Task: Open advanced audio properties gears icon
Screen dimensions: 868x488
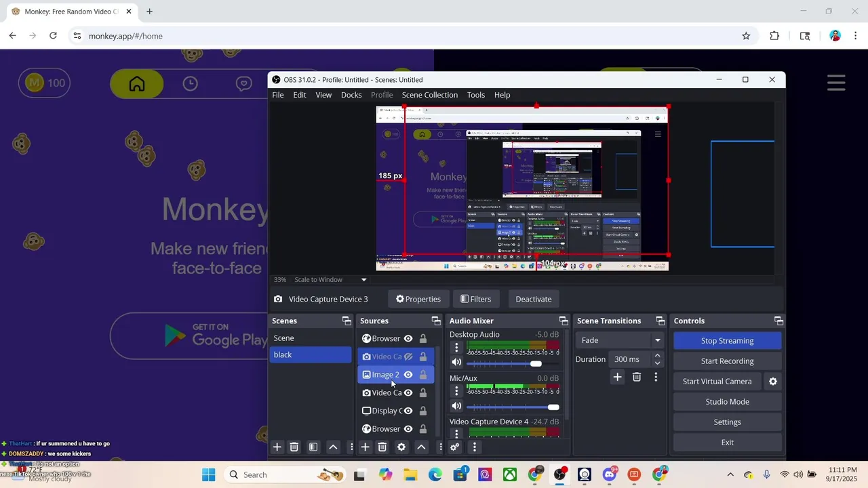Action: (455, 447)
